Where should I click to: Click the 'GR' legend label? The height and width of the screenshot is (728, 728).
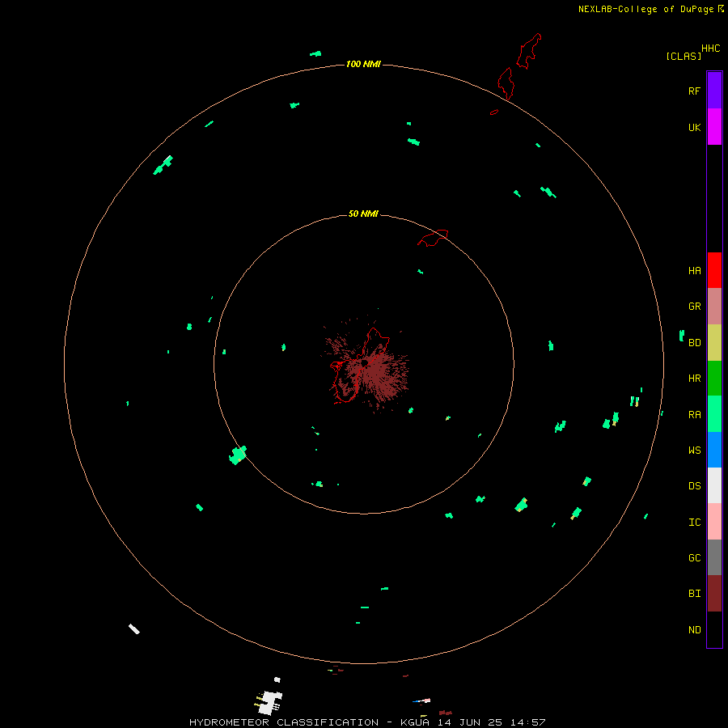point(694,307)
